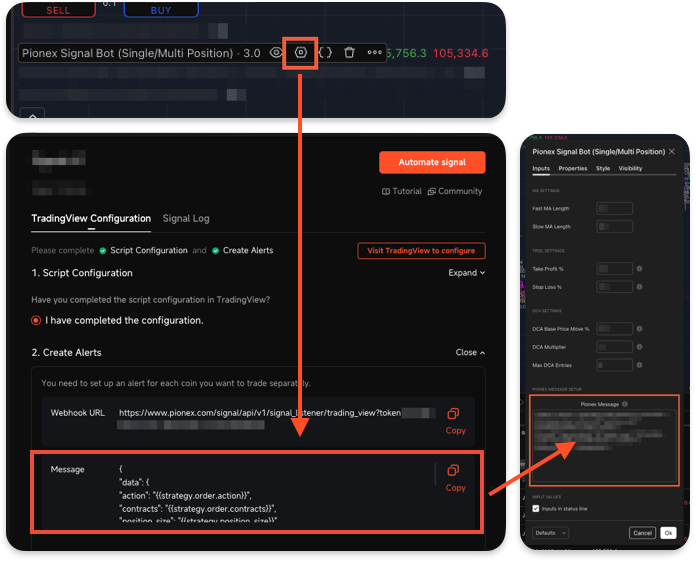Collapse Create Alerts section with Close

pyautogui.click(x=470, y=352)
